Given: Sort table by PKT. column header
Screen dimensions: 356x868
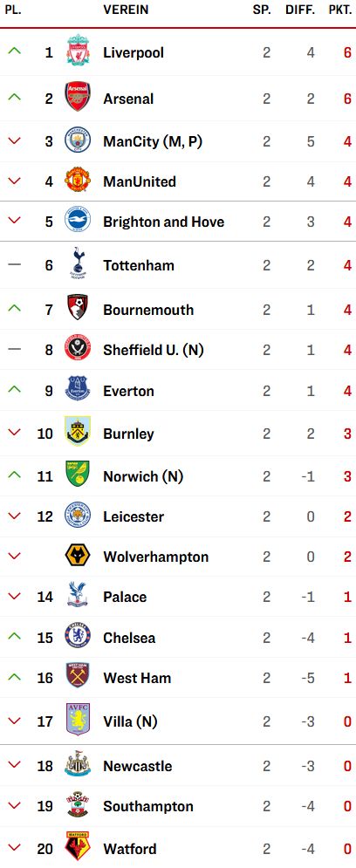Looking at the screenshot, I should pyautogui.click(x=340, y=10).
